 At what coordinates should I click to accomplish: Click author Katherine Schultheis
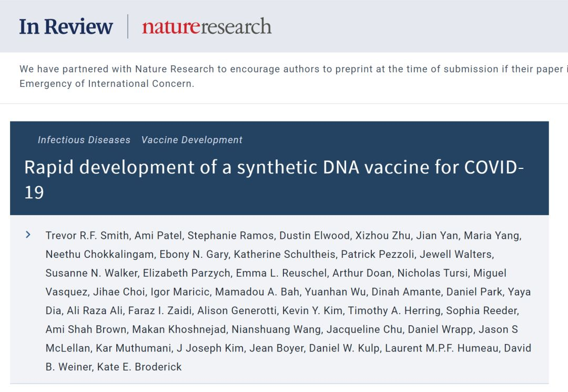coord(285,255)
